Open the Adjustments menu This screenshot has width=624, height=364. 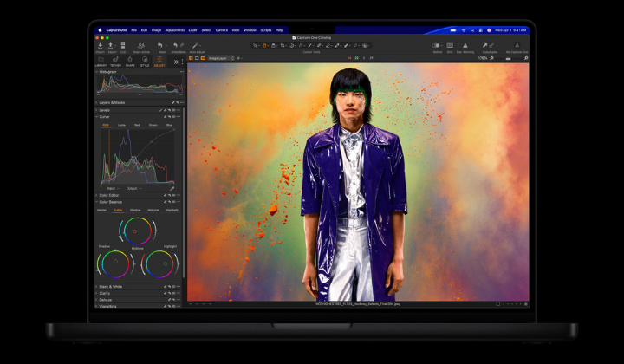pos(174,29)
